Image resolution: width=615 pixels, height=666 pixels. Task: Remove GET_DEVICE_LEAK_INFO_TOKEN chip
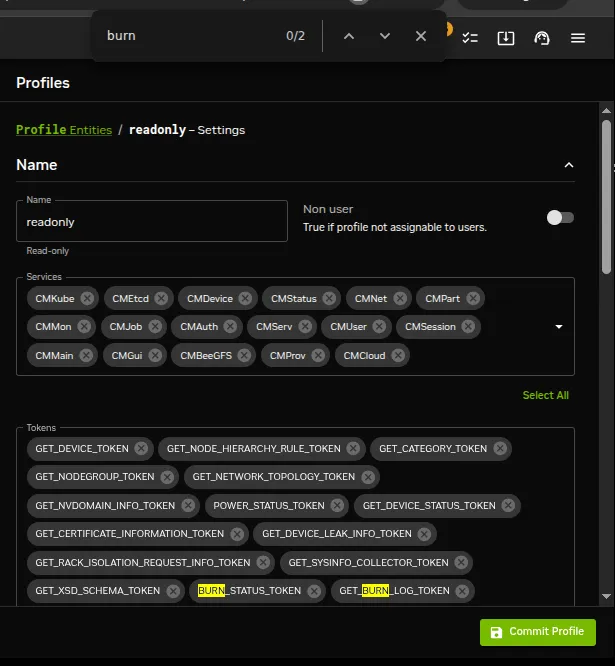[x=424, y=534]
